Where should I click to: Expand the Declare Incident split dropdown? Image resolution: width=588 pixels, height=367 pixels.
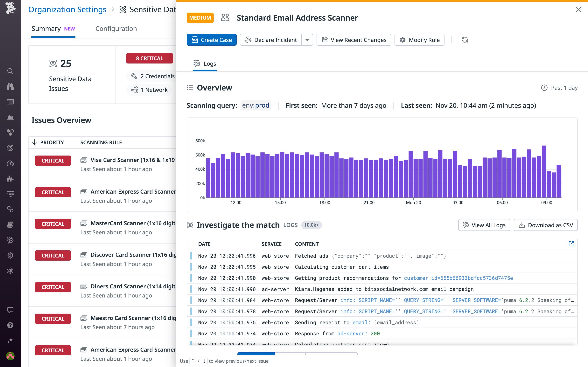coord(307,40)
